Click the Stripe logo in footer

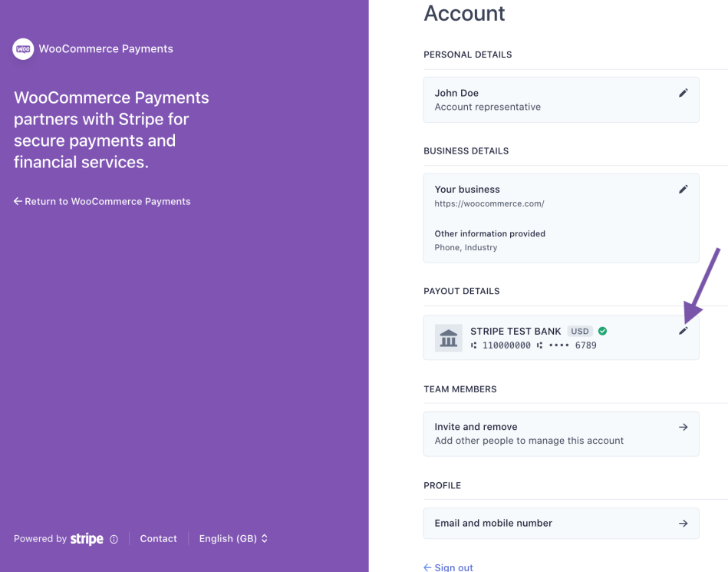[x=87, y=539]
